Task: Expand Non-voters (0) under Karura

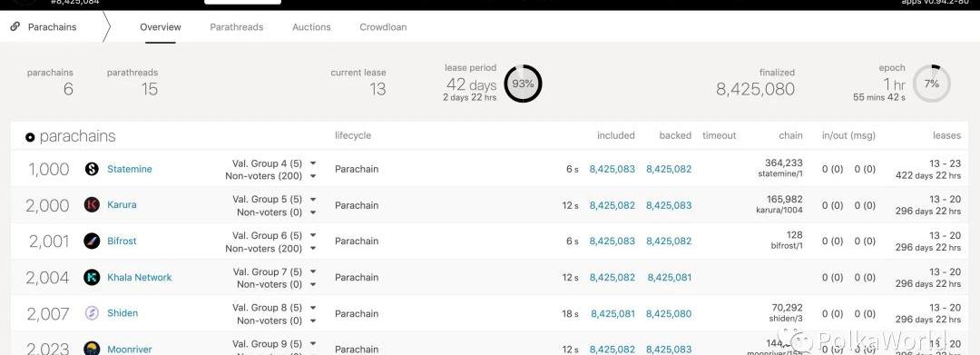Action: tap(313, 212)
